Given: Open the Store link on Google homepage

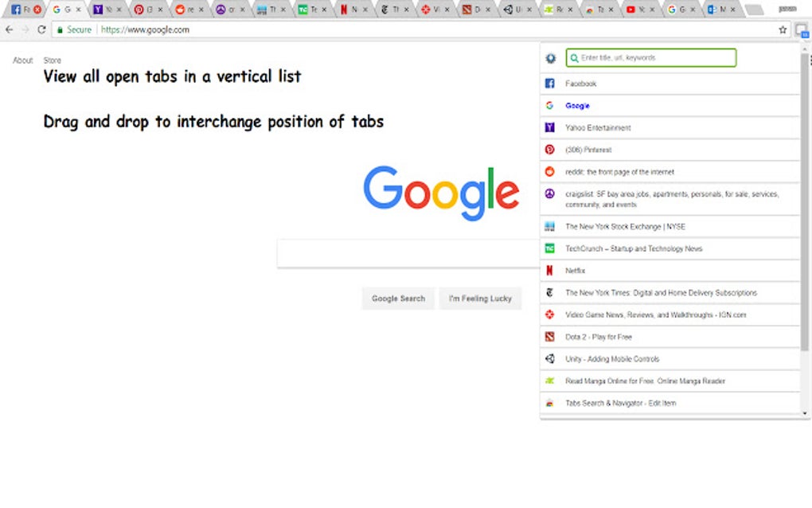Looking at the screenshot, I should pyautogui.click(x=52, y=60).
